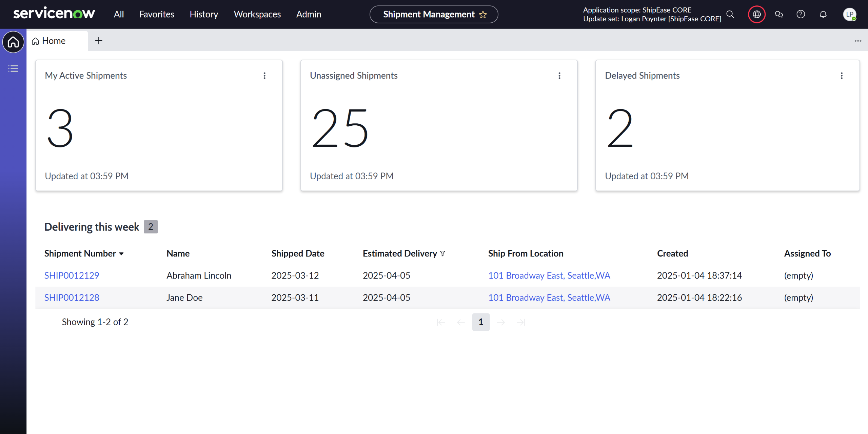
Task: Open the global search magnifier icon
Action: (x=730, y=14)
